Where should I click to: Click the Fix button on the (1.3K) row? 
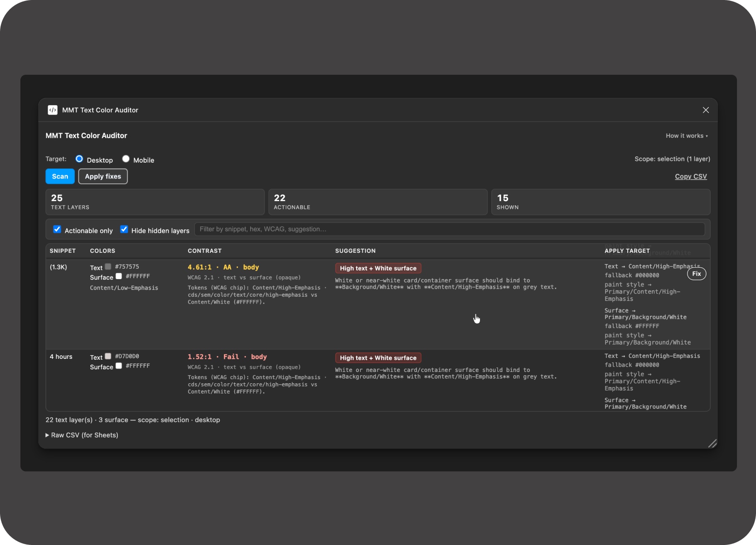pos(697,274)
